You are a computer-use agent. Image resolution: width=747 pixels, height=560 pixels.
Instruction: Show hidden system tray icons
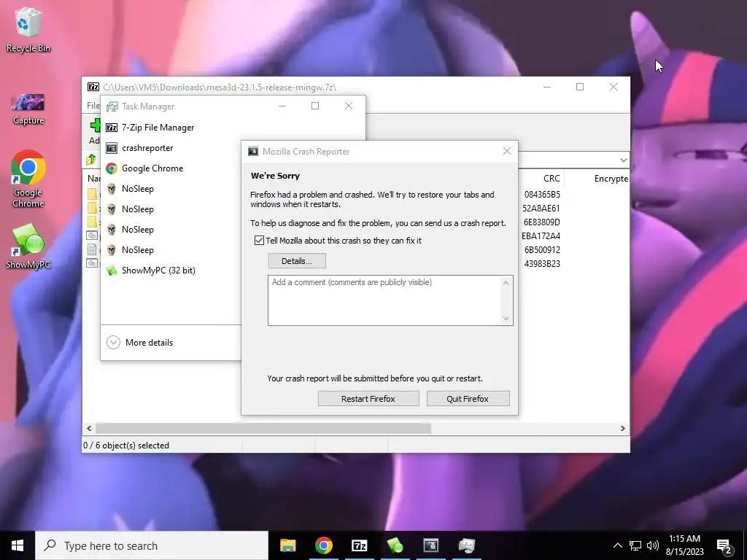[x=617, y=545]
